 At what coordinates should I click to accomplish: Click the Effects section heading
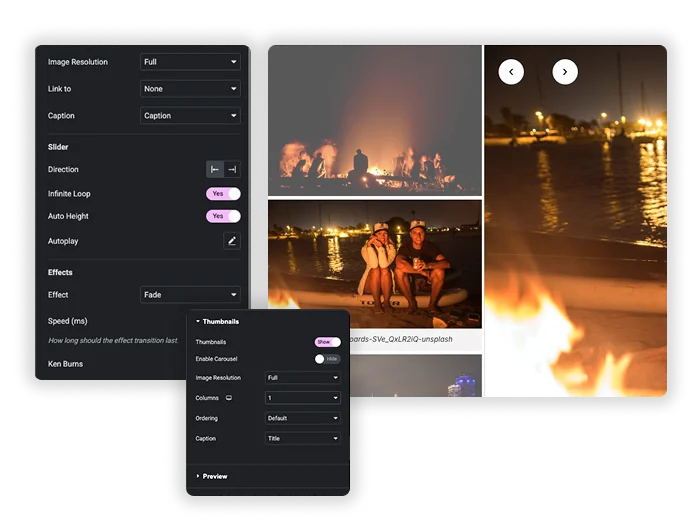[x=60, y=272]
